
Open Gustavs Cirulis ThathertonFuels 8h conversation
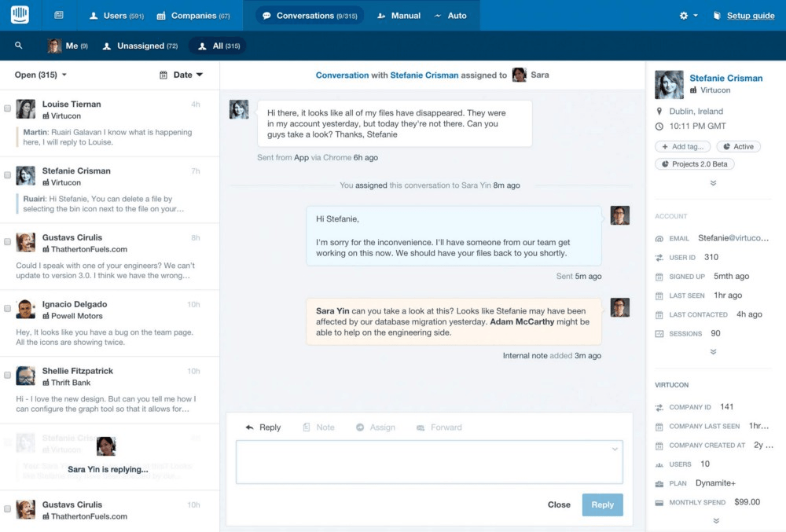click(110, 256)
